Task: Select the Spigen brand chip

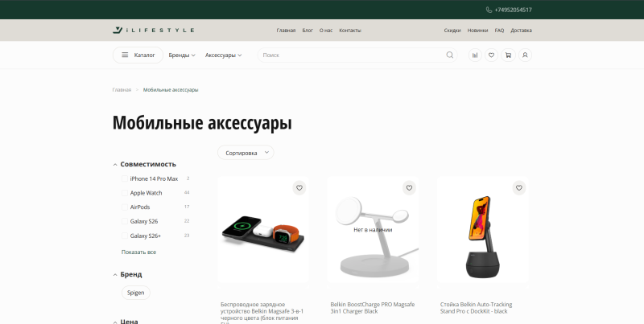Action: [136, 293]
